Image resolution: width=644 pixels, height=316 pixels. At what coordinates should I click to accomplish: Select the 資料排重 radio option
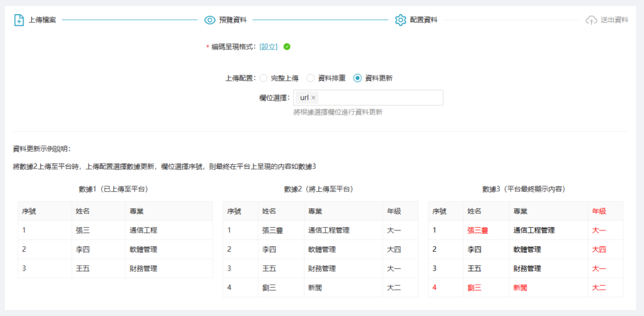pyautogui.click(x=311, y=78)
